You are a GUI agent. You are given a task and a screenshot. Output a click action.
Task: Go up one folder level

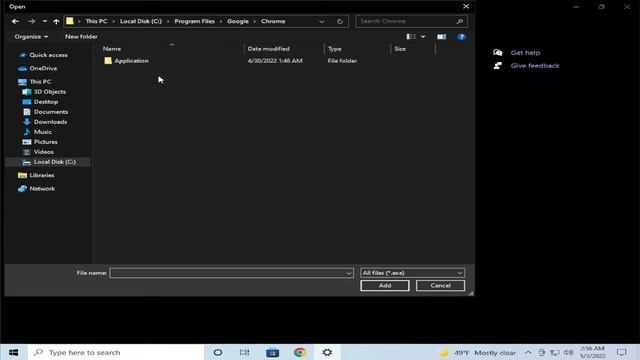[x=56, y=21]
